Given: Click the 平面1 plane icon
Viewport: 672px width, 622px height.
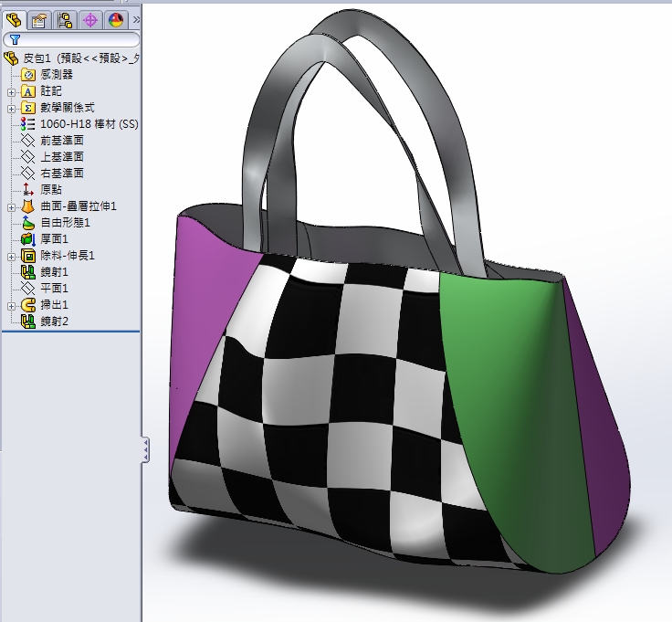Looking at the screenshot, I should coord(28,289).
